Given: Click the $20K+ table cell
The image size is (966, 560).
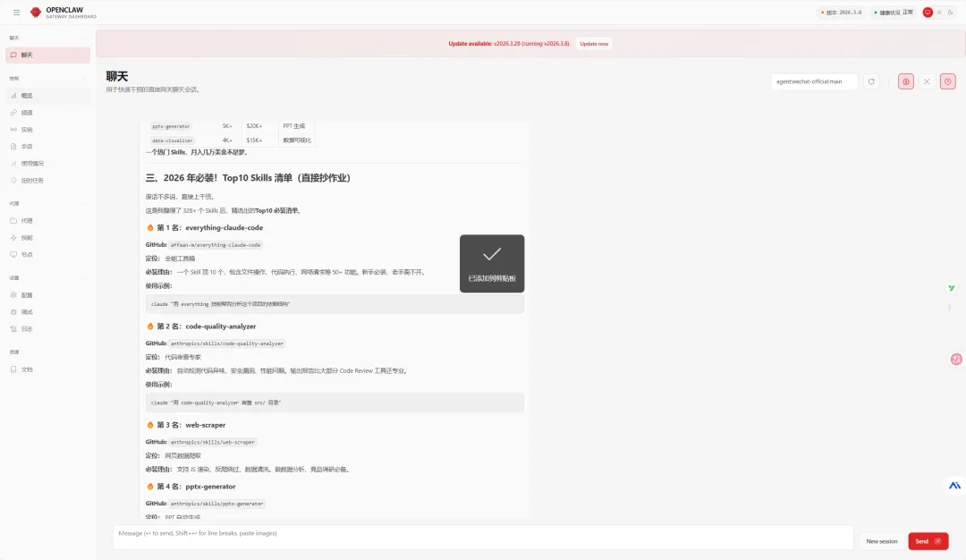Looking at the screenshot, I should [x=254, y=126].
